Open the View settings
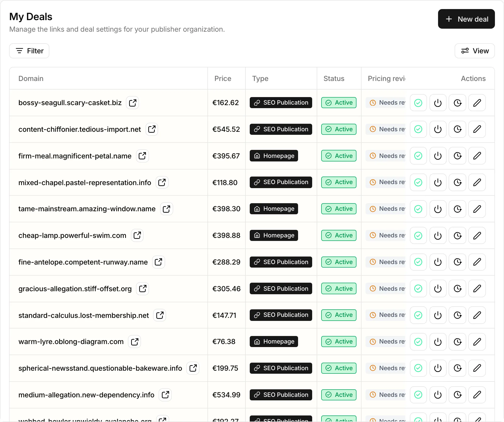Screen dimensions: 504x422 click(x=475, y=51)
